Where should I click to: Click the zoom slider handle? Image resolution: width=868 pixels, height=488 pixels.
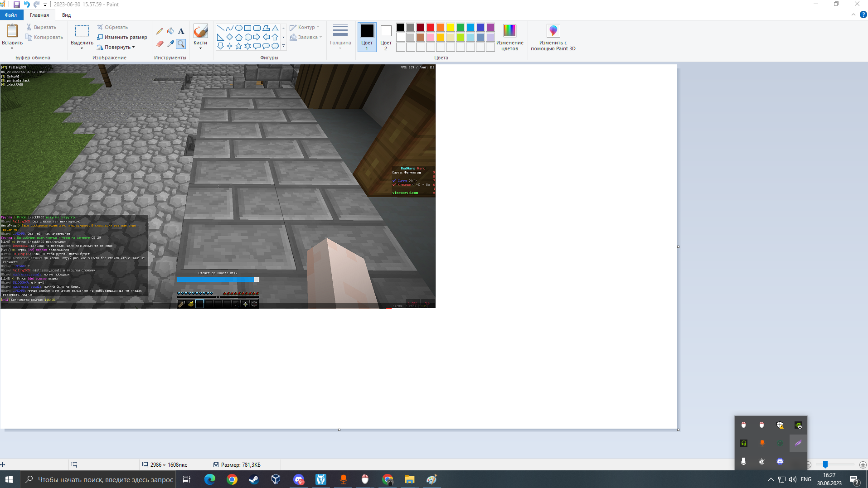(825, 464)
